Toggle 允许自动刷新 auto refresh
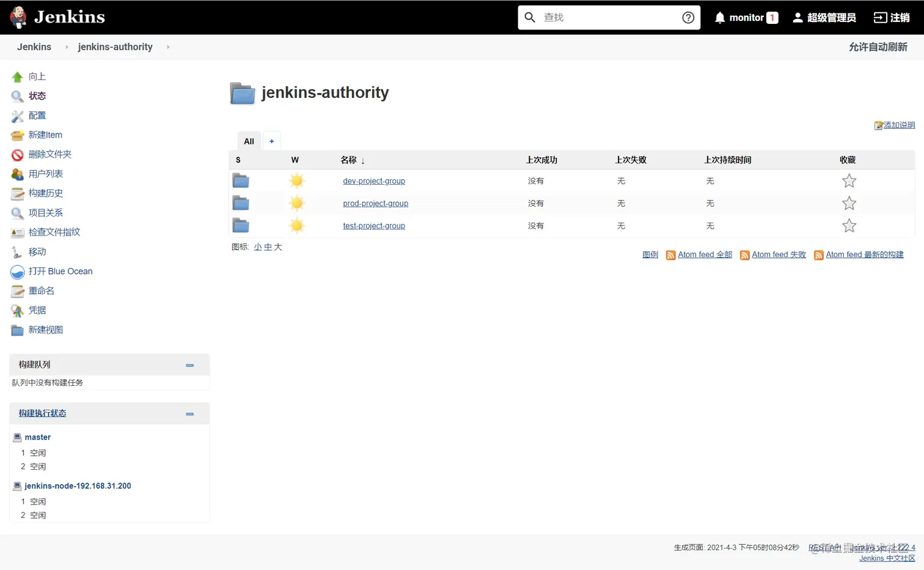 coord(878,47)
